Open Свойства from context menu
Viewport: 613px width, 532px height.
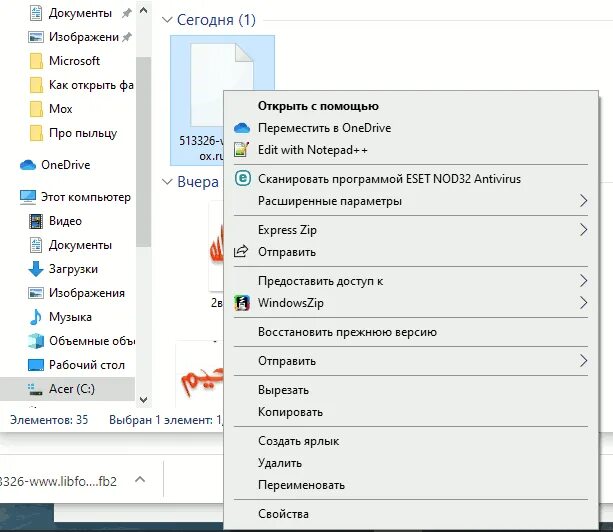click(x=410, y=514)
